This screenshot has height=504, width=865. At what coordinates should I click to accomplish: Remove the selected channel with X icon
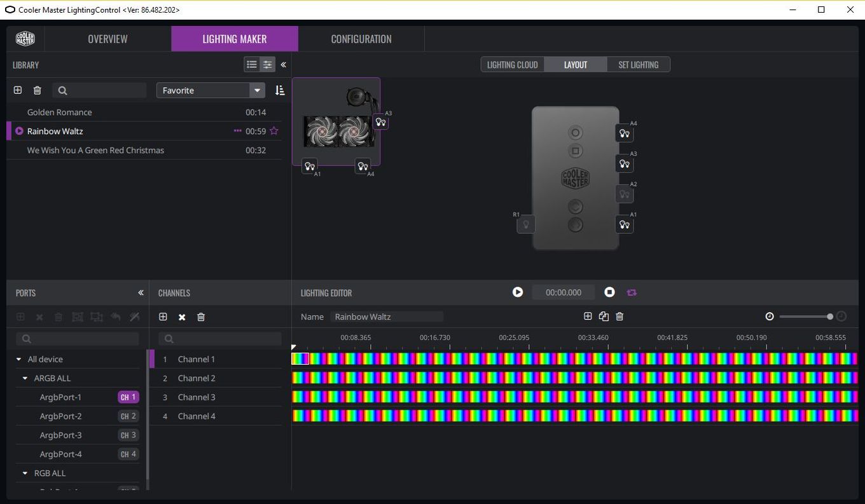point(182,317)
